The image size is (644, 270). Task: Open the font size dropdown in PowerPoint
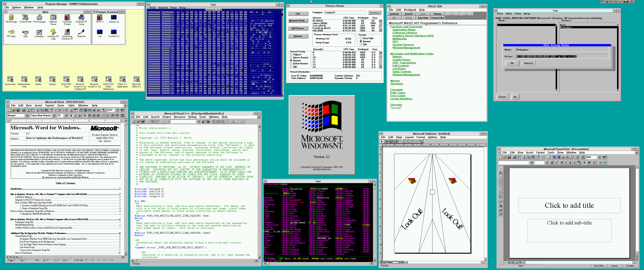pos(547,163)
